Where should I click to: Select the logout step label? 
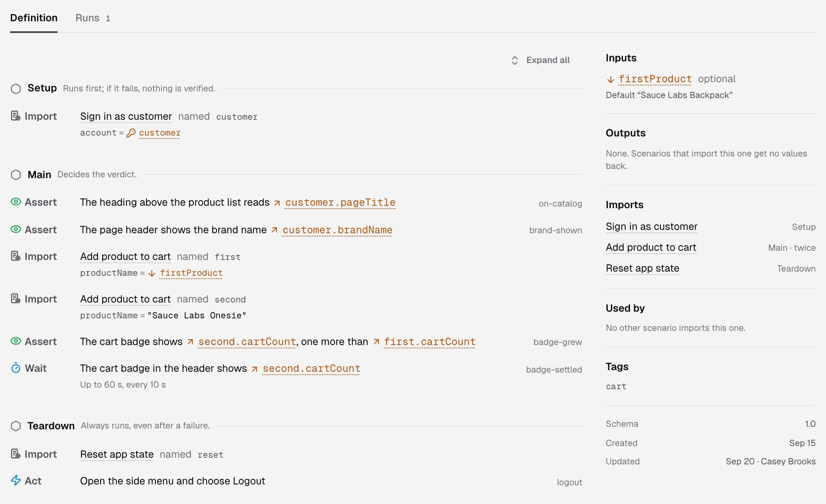(569, 482)
